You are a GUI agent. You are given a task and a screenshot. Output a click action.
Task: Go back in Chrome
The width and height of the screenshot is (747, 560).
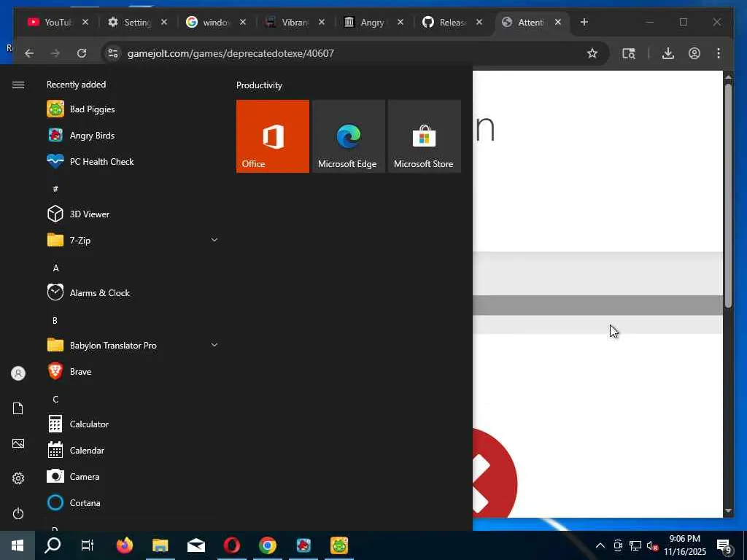point(29,52)
